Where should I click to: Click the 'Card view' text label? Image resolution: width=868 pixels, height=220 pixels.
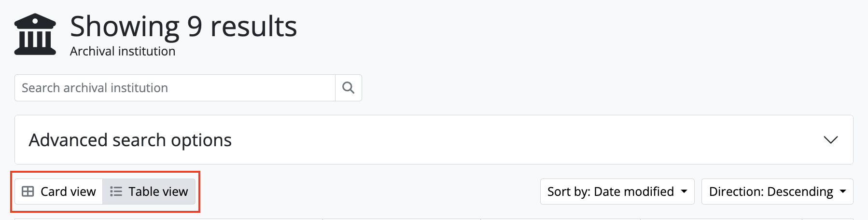point(68,192)
